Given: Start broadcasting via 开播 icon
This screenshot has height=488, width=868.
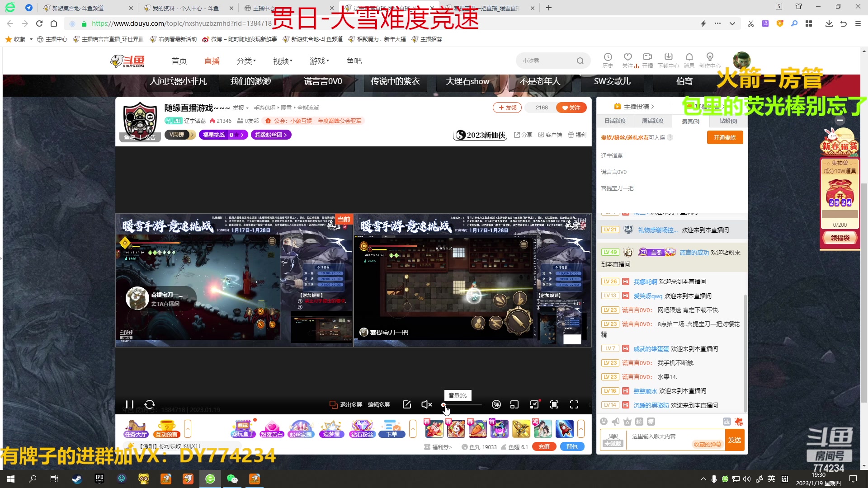Looking at the screenshot, I should 648,60.
